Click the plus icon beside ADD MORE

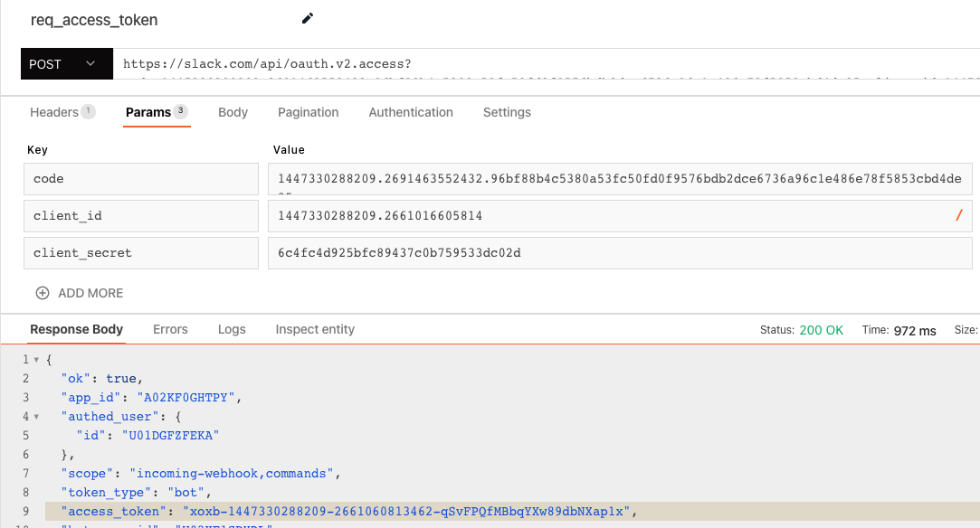point(43,292)
